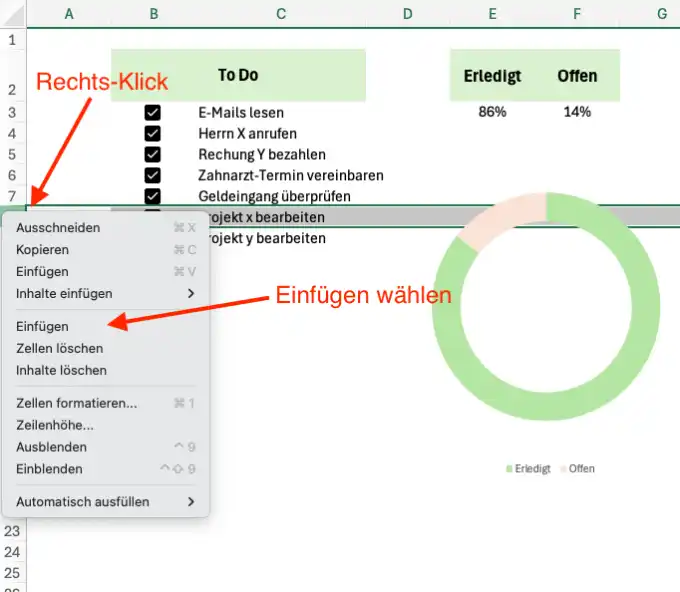680x592 pixels.
Task: Click the Offen chart legend entry
Action: pyautogui.click(x=578, y=469)
